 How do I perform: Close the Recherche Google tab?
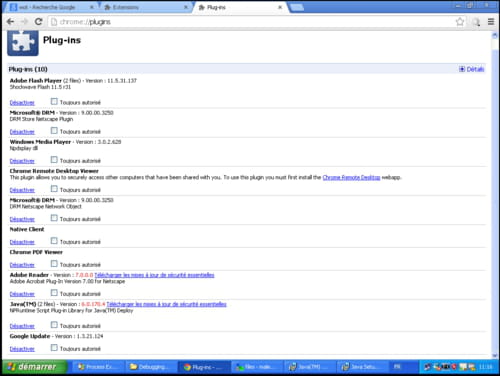[x=92, y=7]
